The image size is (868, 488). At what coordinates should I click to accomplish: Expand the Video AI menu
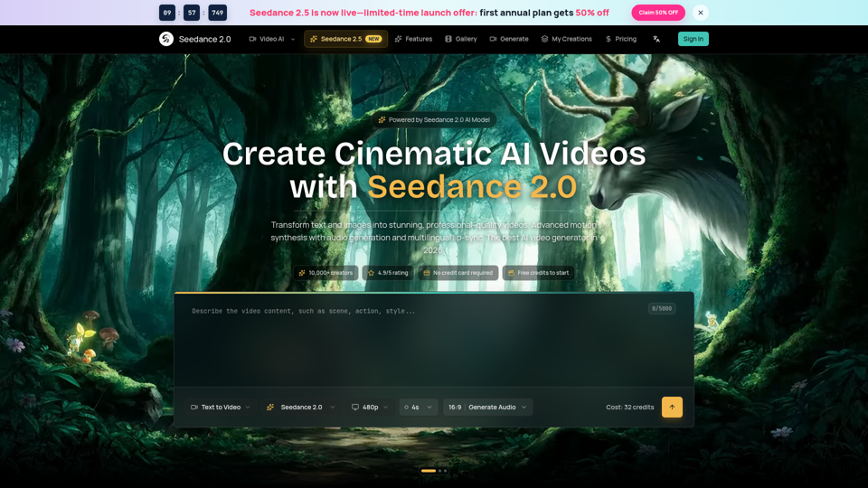coord(272,39)
